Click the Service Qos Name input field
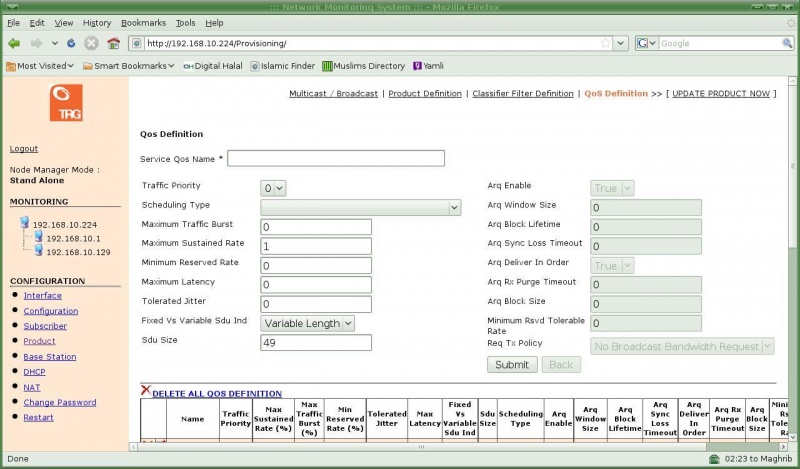 336,158
